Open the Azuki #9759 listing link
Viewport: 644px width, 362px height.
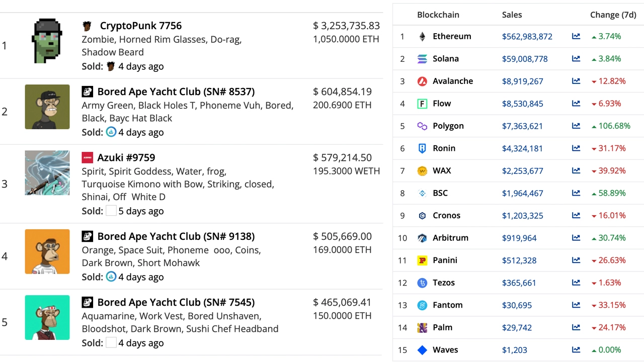tap(126, 158)
